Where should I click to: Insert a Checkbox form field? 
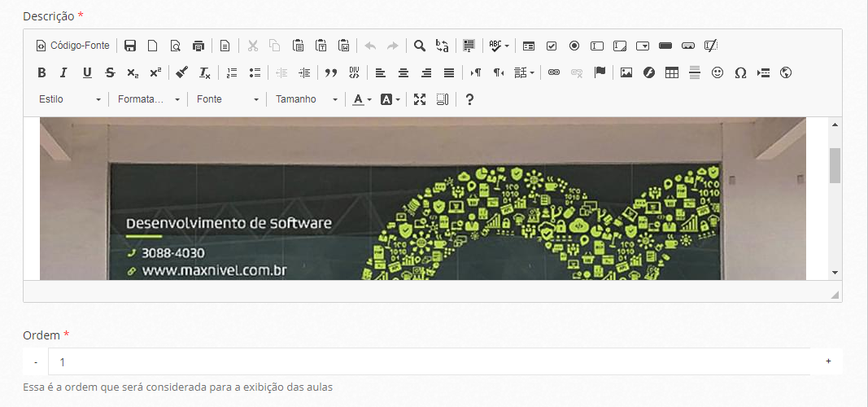tap(552, 46)
